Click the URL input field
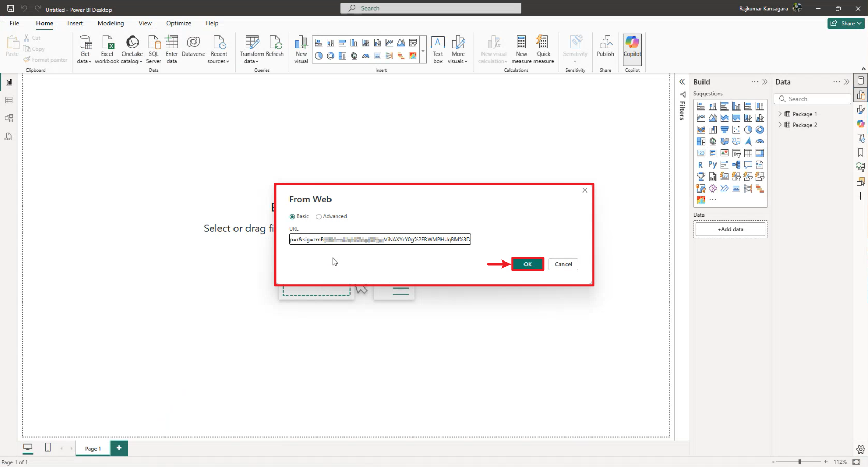 point(379,239)
